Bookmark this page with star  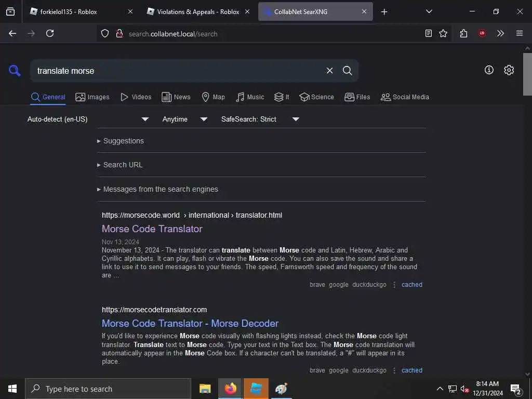[x=443, y=33]
